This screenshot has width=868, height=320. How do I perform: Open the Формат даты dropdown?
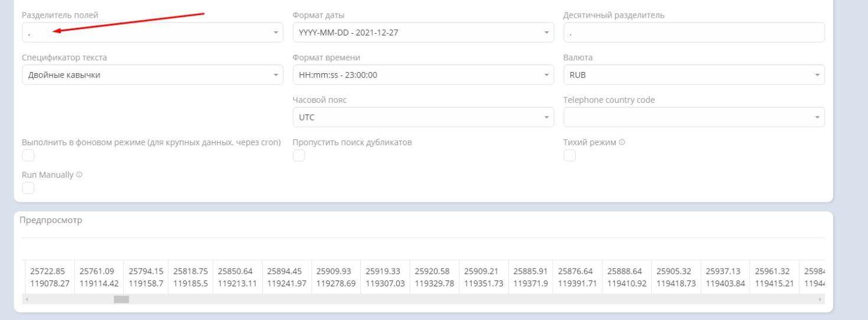[x=423, y=32]
